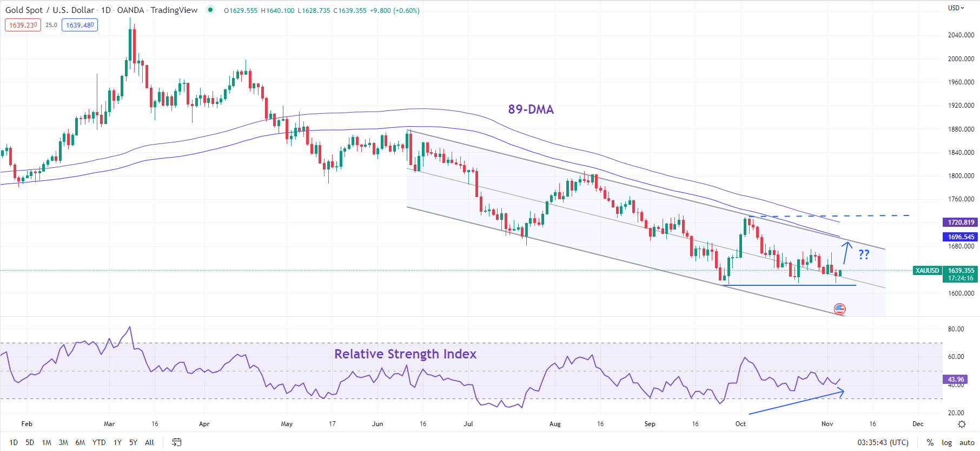Image resolution: width=980 pixels, height=451 pixels.
Task: Click the UTC time display 03:35:43
Action: (883, 442)
